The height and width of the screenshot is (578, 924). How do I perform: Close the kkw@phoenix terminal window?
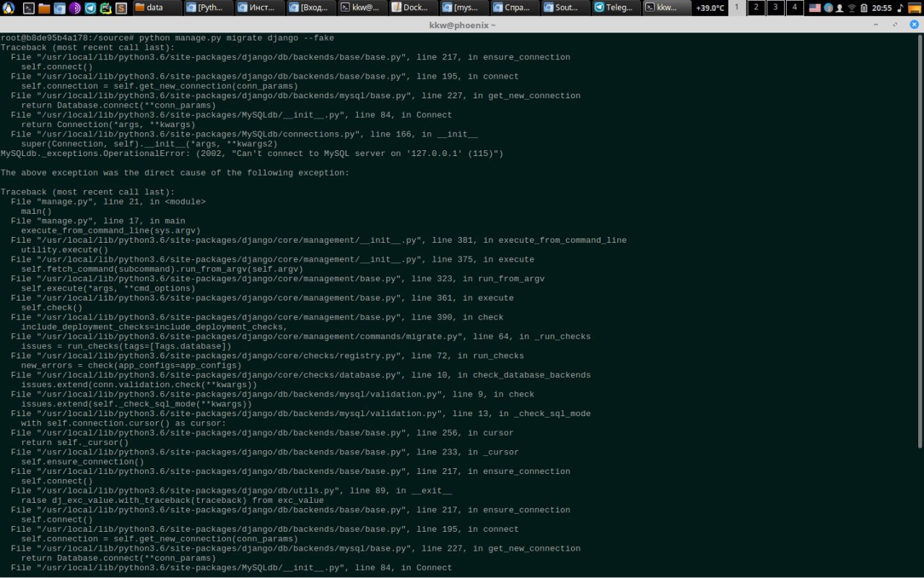click(913, 24)
